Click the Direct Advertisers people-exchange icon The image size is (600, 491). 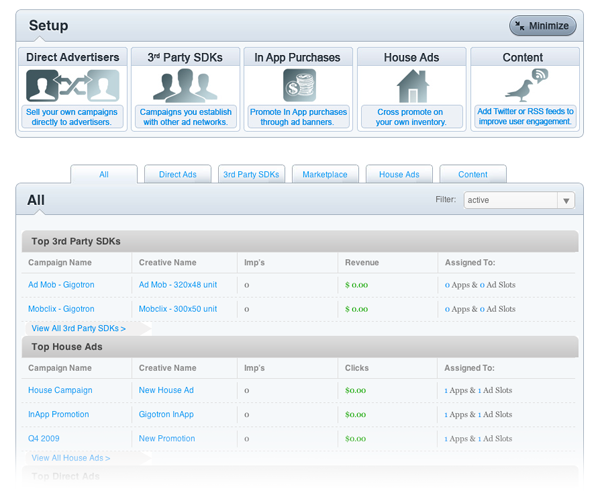[x=72, y=86]
